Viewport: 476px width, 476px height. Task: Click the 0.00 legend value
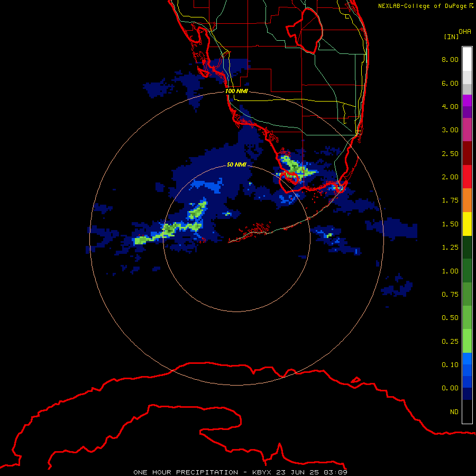point(450,388)
